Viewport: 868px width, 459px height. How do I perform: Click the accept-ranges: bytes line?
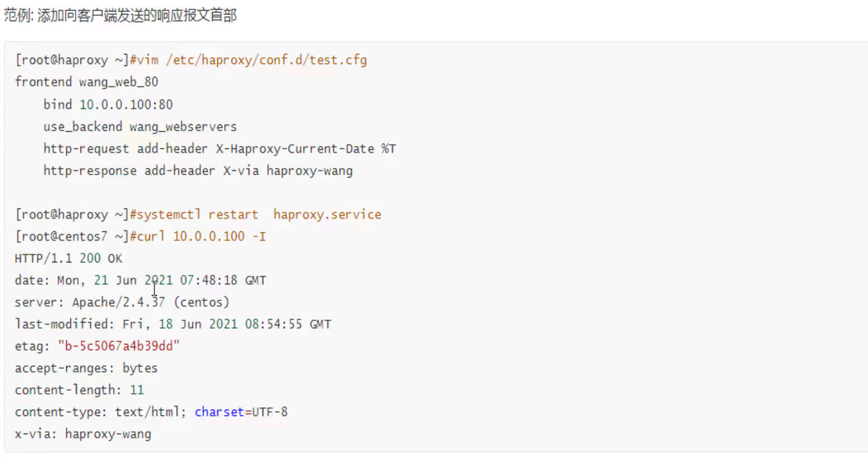point(86,368)
